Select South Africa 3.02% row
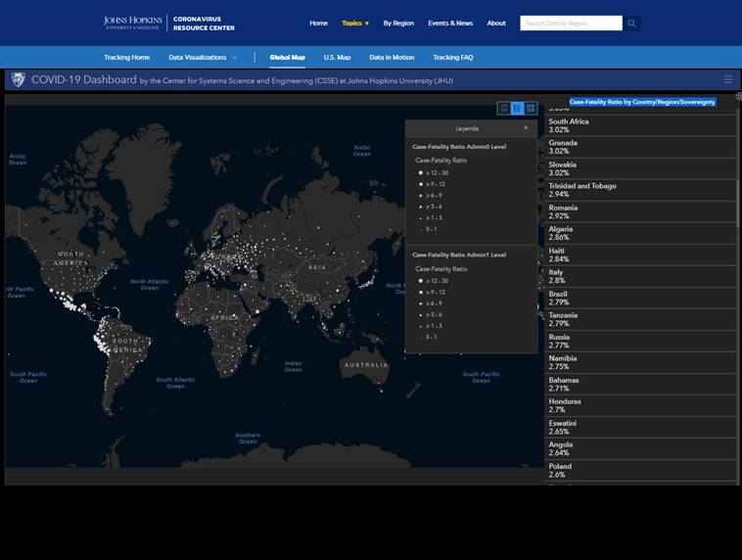This screenshot has width=742, height=560. click(x=640, y=125)
